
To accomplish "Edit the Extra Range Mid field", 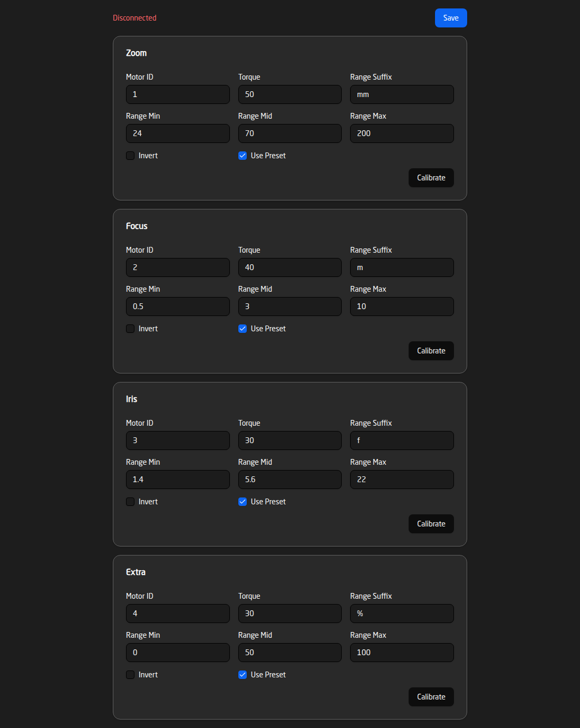I will point(290,653).
